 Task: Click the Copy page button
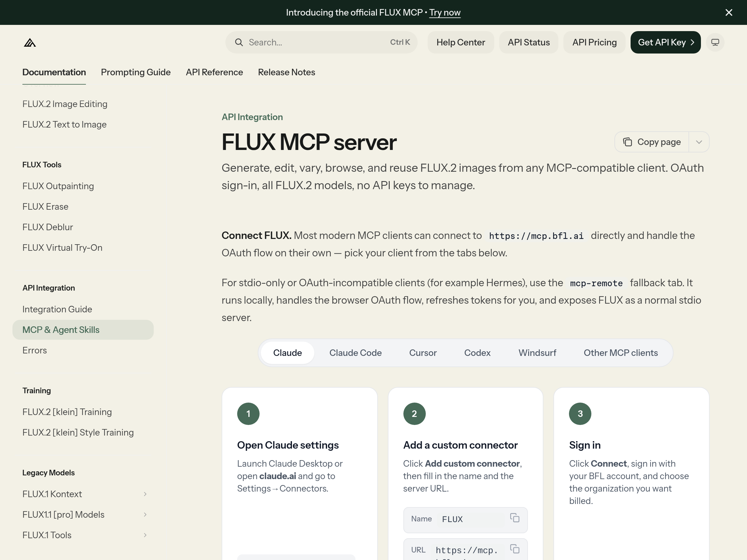(652, 142)
